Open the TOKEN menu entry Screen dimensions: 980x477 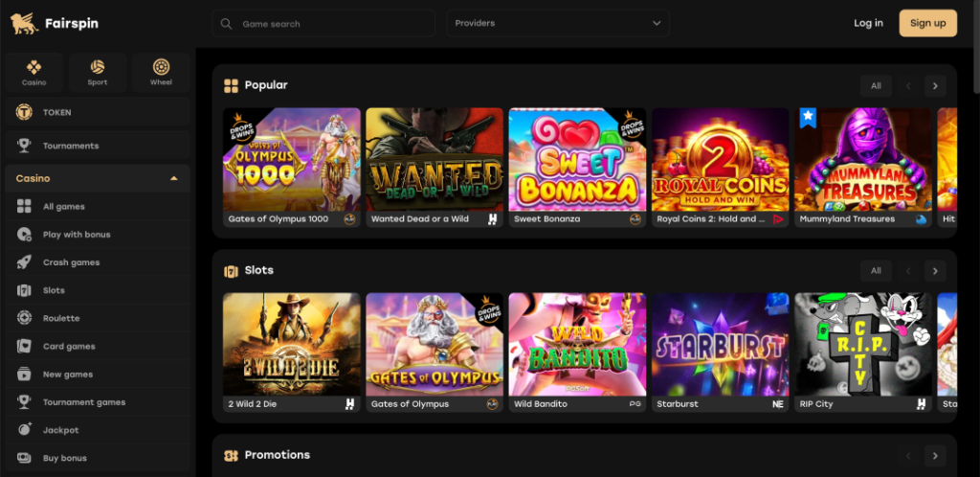click(x=98, y=112)
